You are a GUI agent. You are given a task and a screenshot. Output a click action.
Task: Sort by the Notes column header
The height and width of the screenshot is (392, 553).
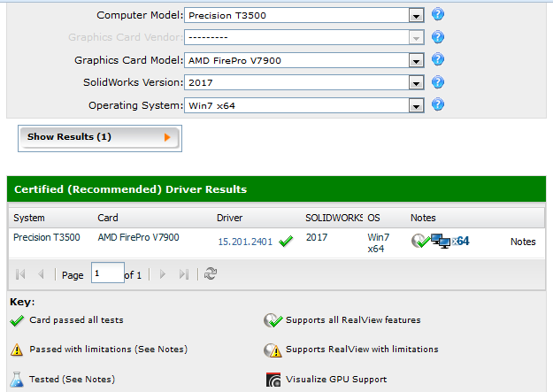423,218
